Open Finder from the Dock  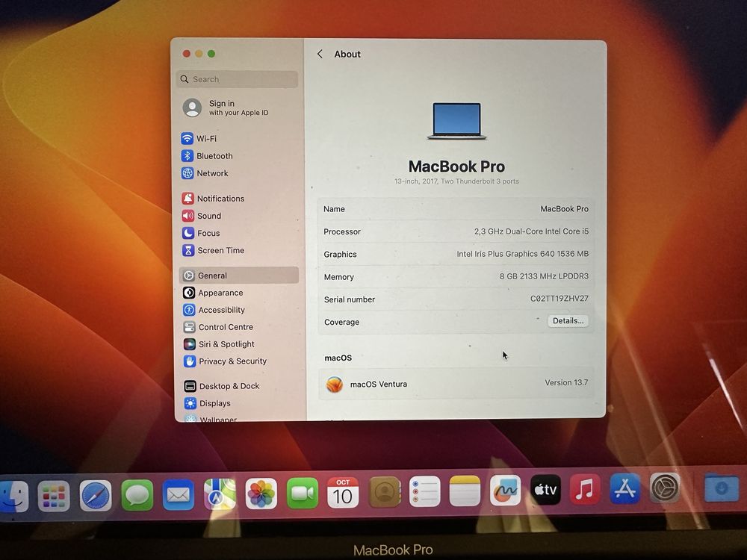(13, 497)
